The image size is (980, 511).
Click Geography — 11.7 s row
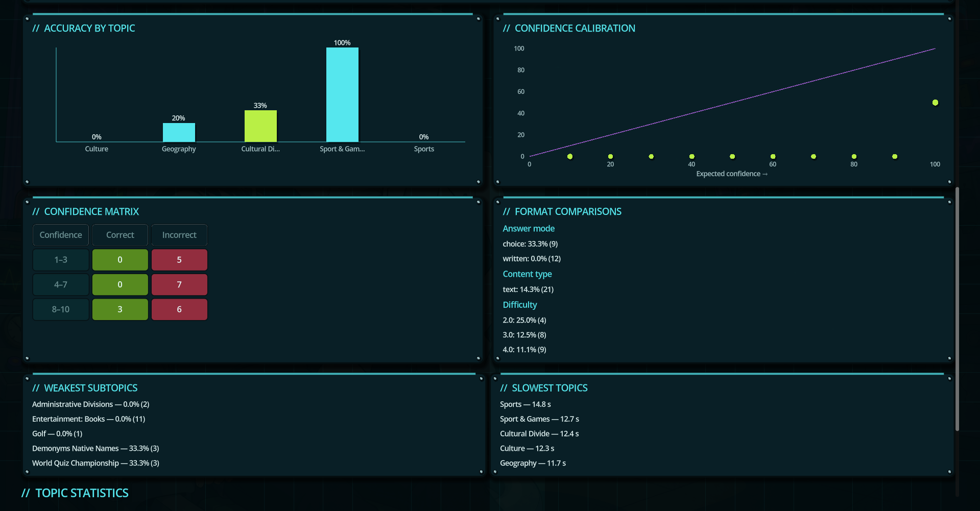tap(533, 463)
